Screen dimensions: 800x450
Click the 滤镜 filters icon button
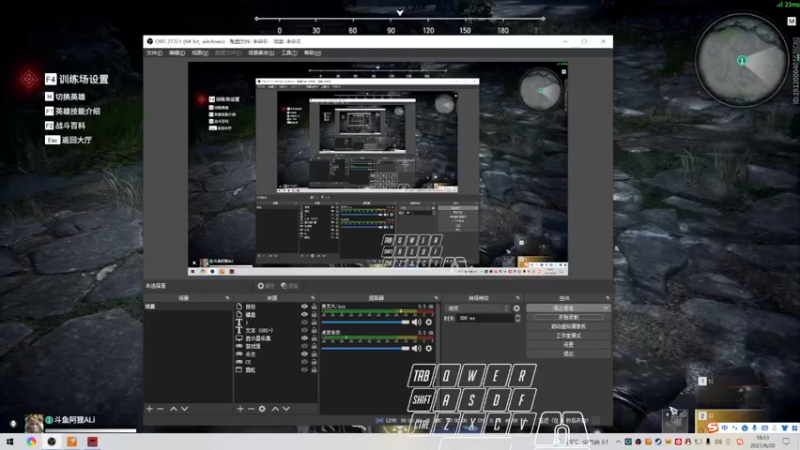point(289,286)
